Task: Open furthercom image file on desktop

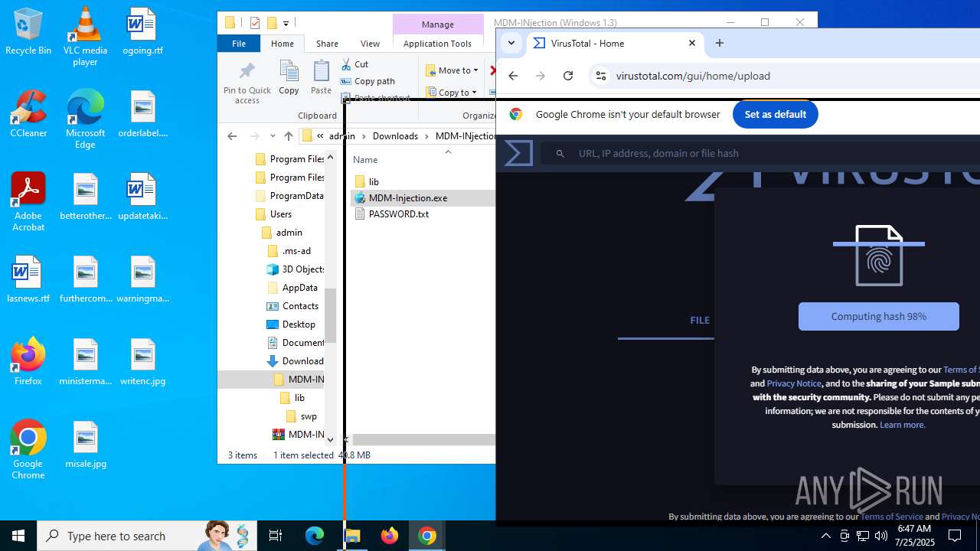Action: pyautogui.click(x=85, y=280)
